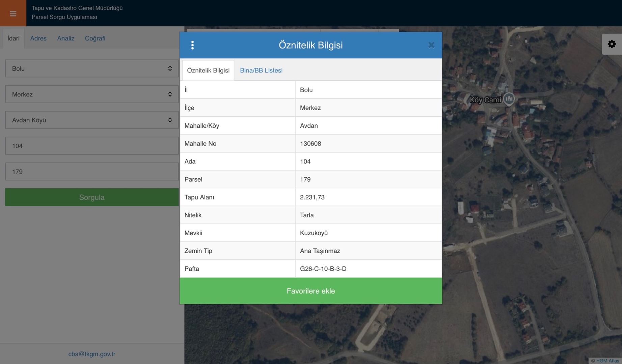Switch to the Bina/BB Listesi tab

tap(261, 70)
